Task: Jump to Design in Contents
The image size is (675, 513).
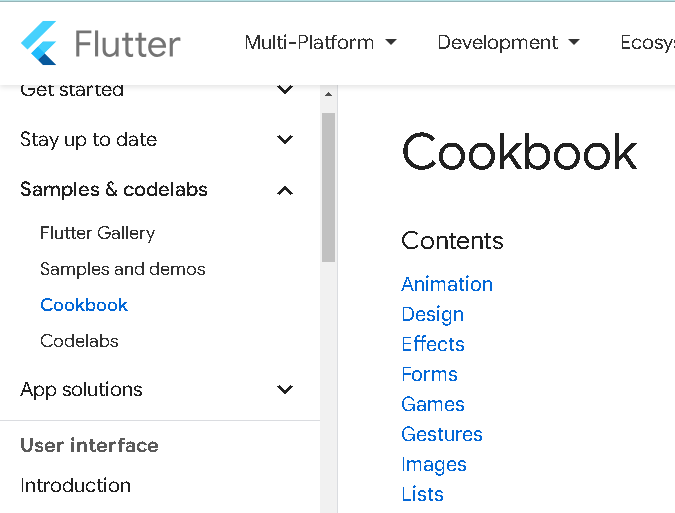Action: pyautogui.click(x=433, y=314)
